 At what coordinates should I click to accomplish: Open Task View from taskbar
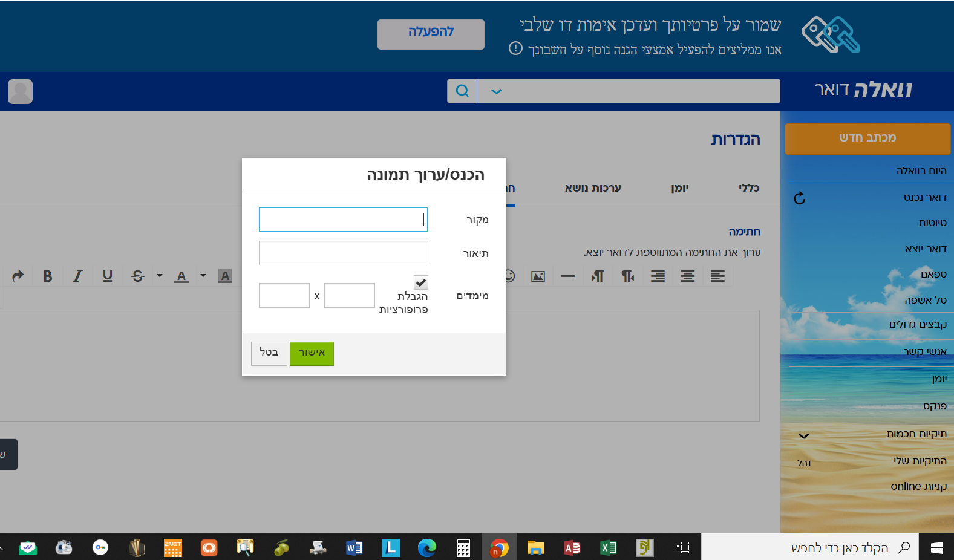tap(683, 548)
